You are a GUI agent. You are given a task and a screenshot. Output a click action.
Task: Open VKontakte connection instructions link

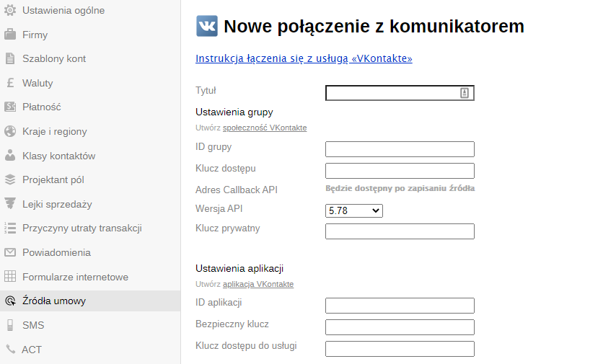point(304,58)
